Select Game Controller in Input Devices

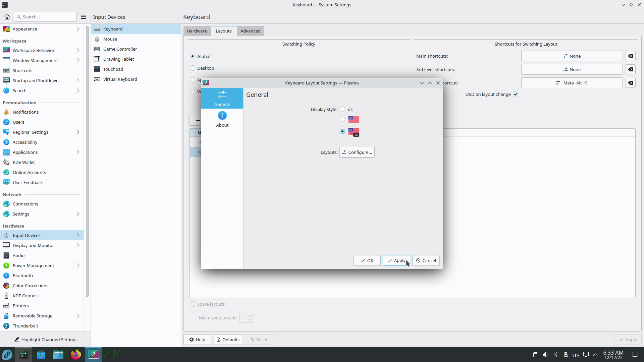pos(136,49)
